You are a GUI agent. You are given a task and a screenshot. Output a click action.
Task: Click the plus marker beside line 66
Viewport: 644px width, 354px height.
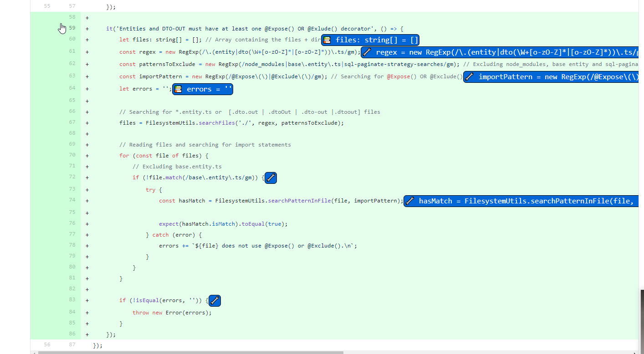[87, 111]
